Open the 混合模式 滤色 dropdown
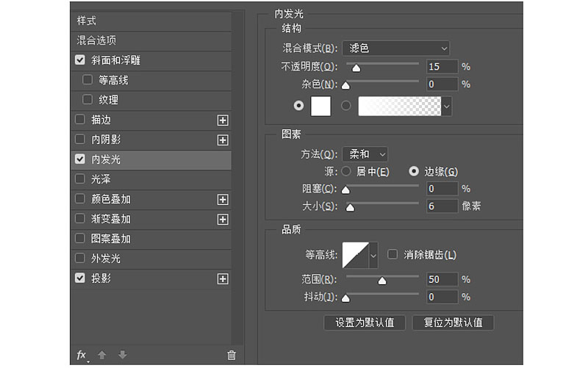The height and width of the screenshot is (368, 588). pos(396,48)
